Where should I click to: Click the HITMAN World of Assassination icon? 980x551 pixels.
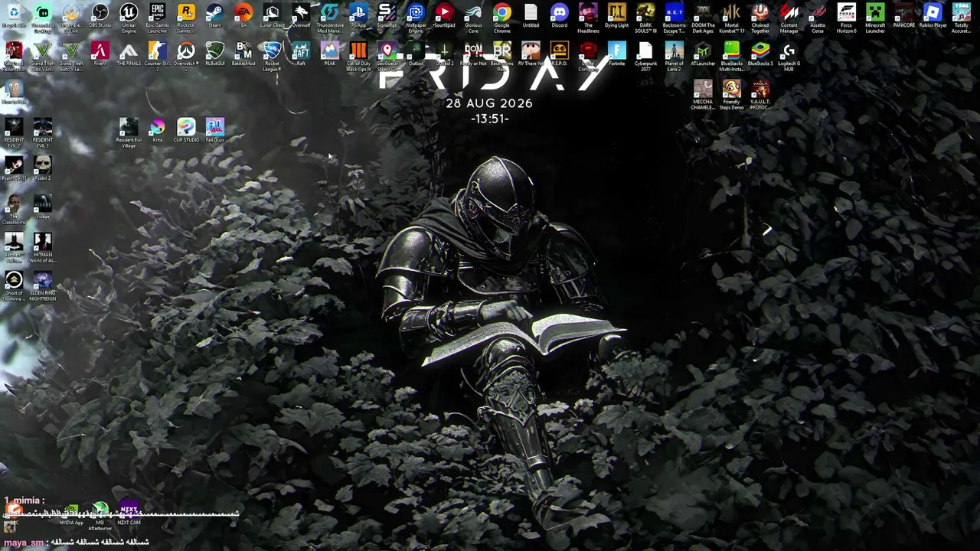(x=43, y=248)
